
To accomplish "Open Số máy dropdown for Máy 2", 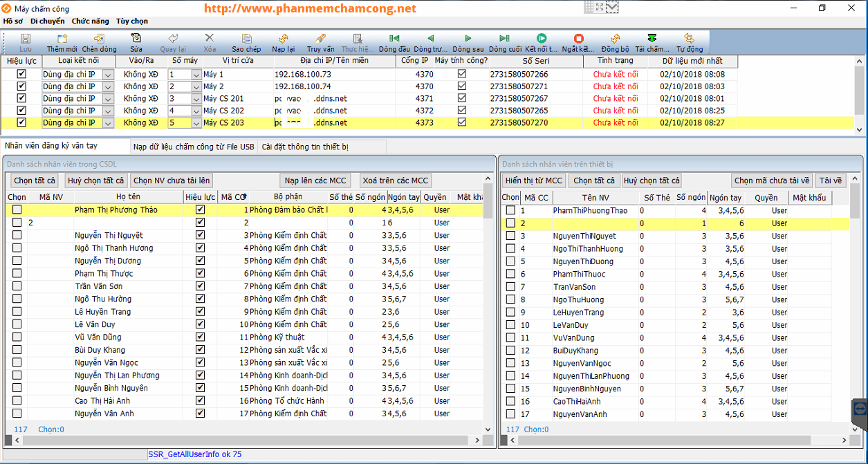I will tap(196, 86).
